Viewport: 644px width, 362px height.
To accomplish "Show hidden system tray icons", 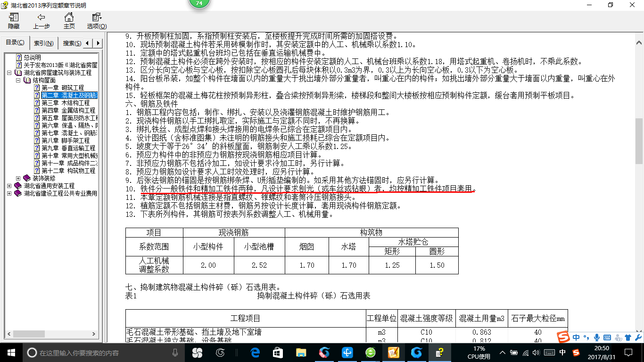I will tap(503, 353).
